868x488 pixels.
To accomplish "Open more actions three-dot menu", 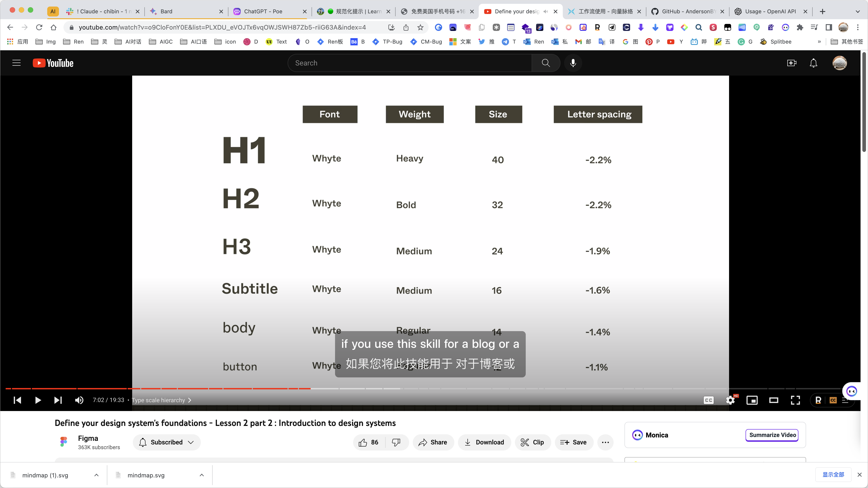I will click(605, 442).
